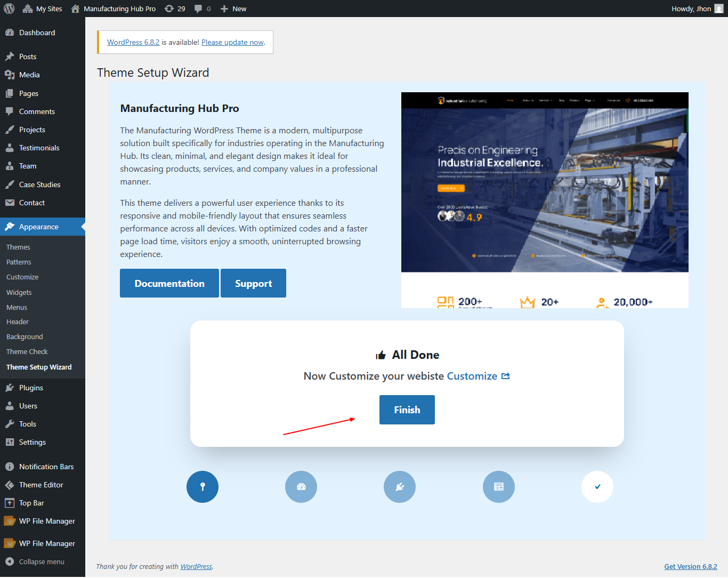The height and width of the screenshot is (578, 728).
Task: Click the Case Studies icon in sidebar
Action: tap(10, 184)
